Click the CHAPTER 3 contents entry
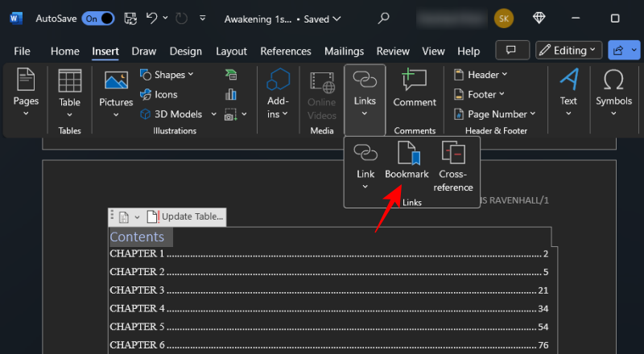 (x=137, y=290)
